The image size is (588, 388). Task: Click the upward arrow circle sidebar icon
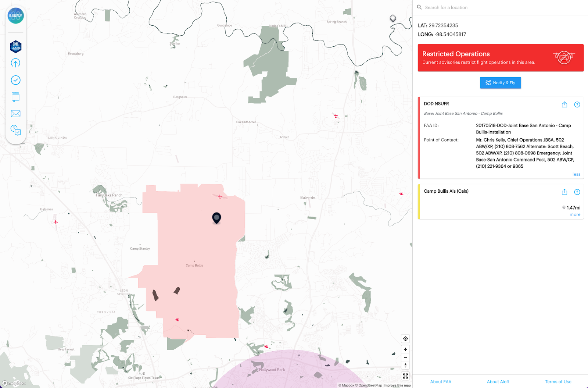coord(15,63)
